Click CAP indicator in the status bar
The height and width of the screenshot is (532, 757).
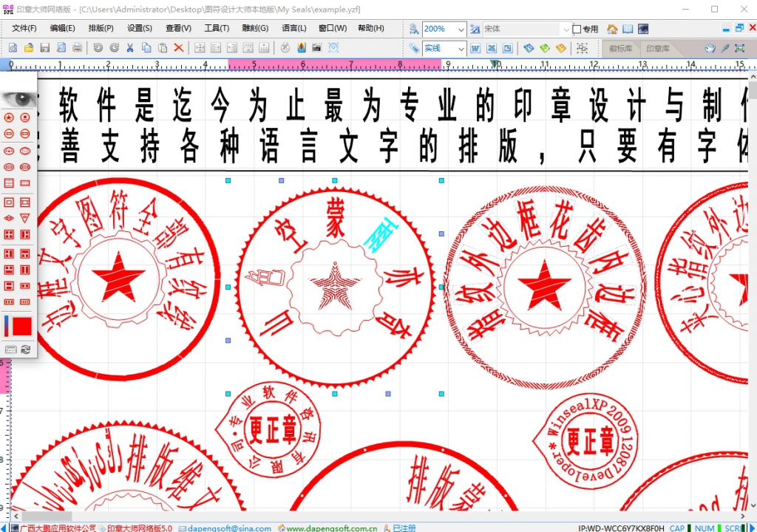click(676, 528)
